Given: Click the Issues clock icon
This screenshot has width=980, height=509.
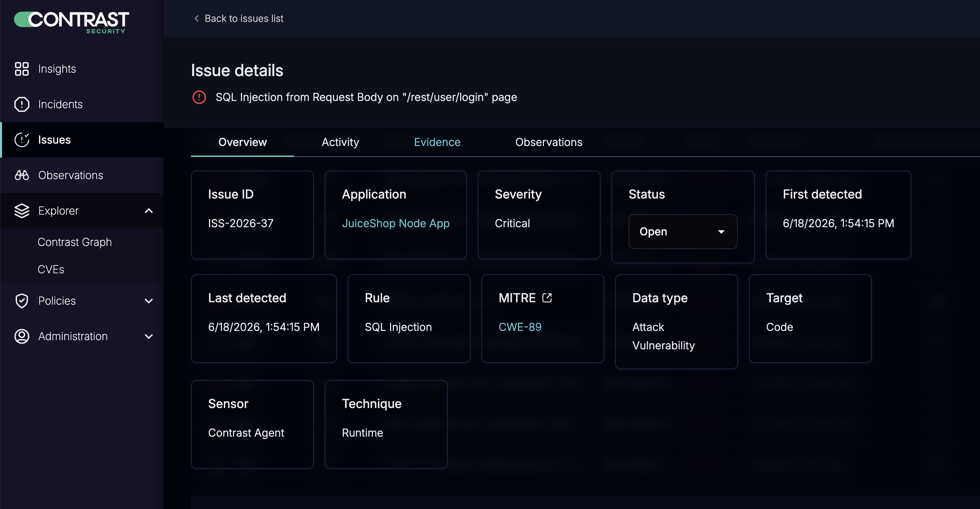Looking at the screenshot, I should [x=22, y=140].
